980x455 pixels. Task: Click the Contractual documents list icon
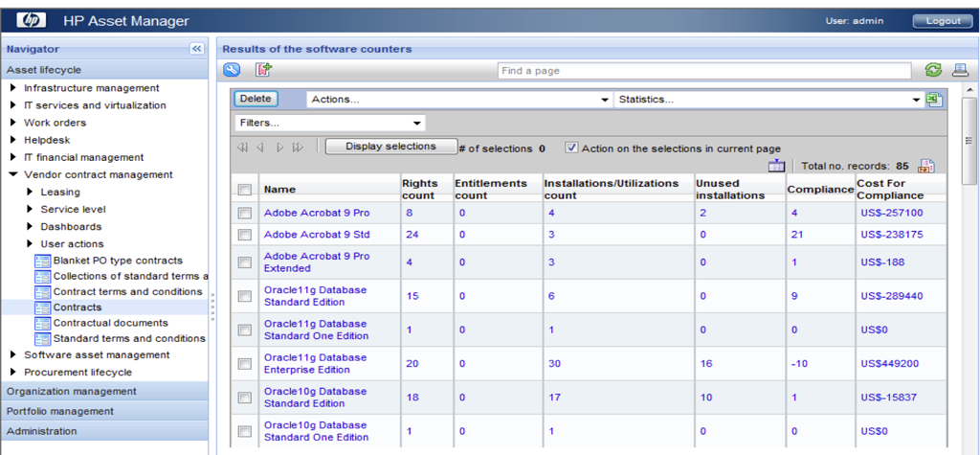coord(42,323)
